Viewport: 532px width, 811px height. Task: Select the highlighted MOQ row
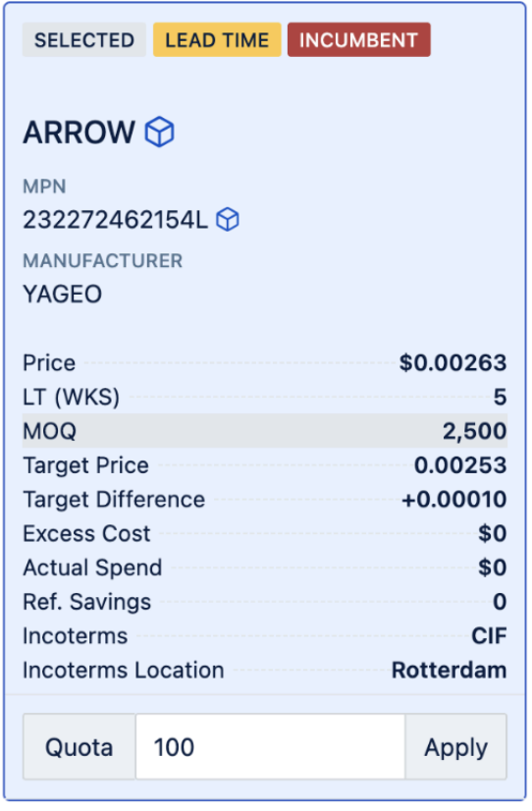click(265, 431)
